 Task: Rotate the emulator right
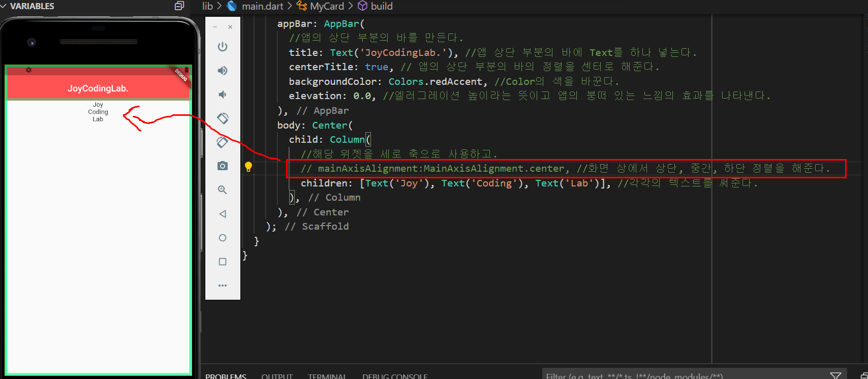click(223, 142)
